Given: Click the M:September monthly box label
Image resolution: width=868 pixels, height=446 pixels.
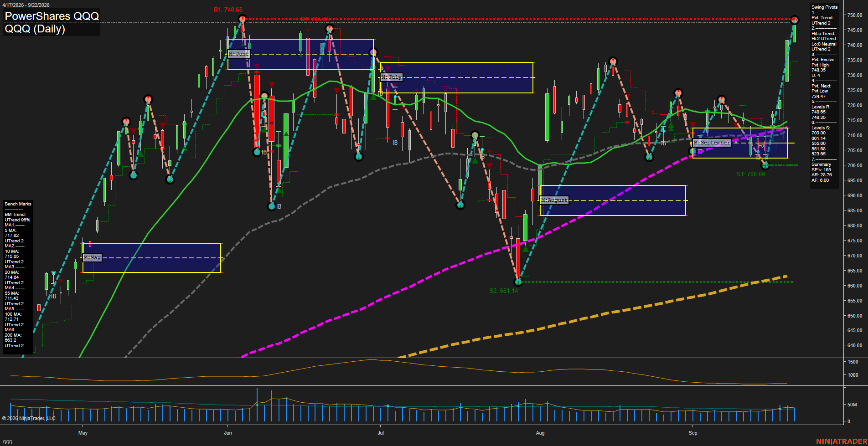Looking at the screenshot, I should (x=712, y=143).
